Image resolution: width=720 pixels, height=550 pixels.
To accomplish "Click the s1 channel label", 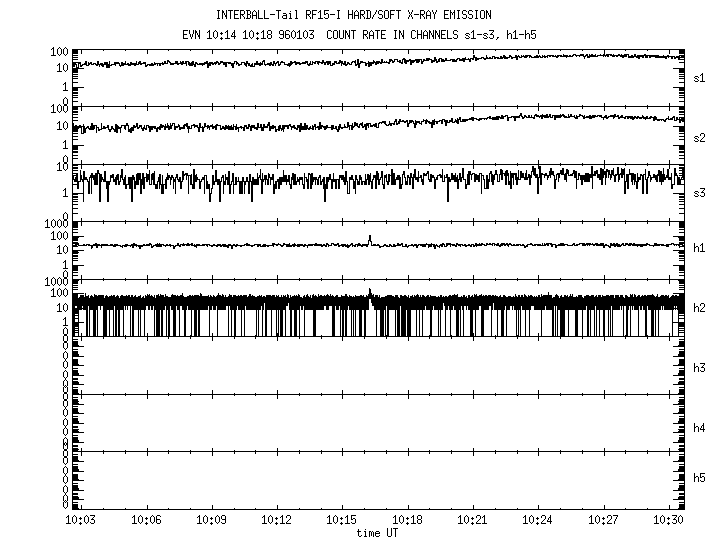I will coord(700,78).
